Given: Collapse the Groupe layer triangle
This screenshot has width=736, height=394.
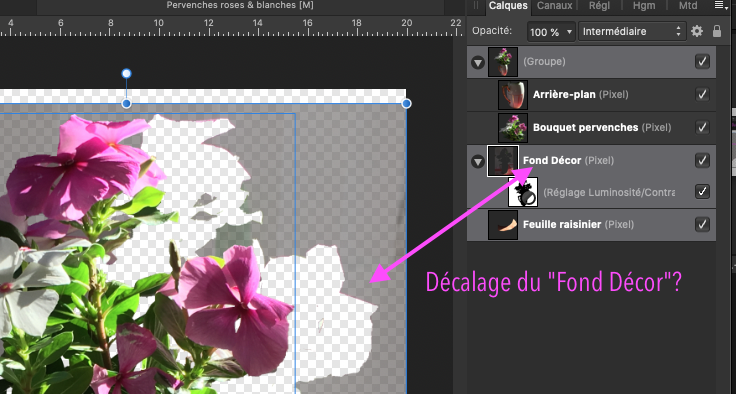Looking at the screenshot, I should [x=478, y=62].
